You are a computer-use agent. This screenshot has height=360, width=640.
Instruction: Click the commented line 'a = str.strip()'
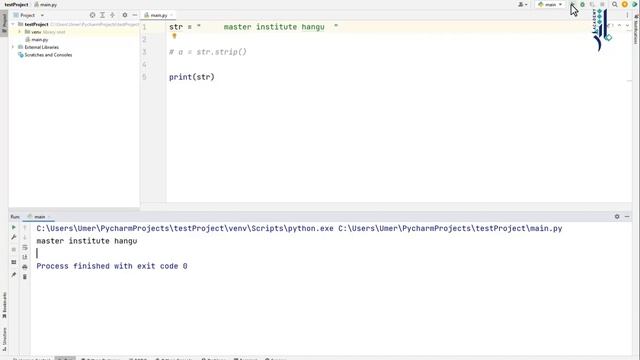[x=208, y=52]
